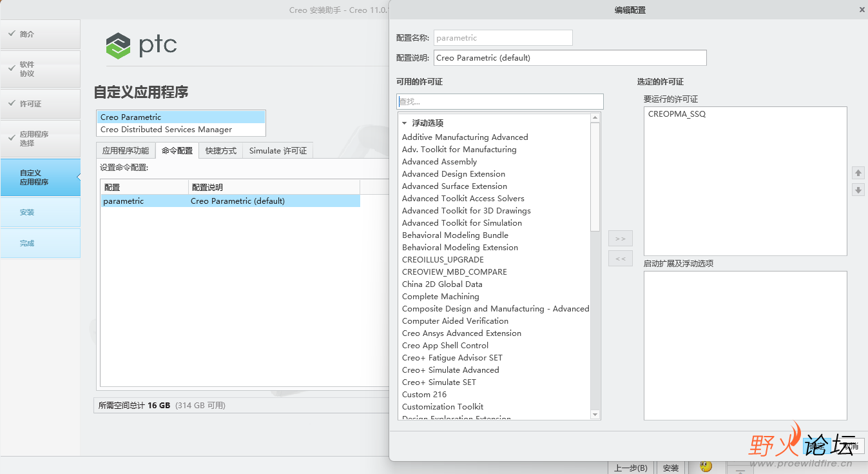Select Composite Design and Manufacturing - Advanced
The height and width of the screenshot is (474, 868).
[x=496, y=309]
